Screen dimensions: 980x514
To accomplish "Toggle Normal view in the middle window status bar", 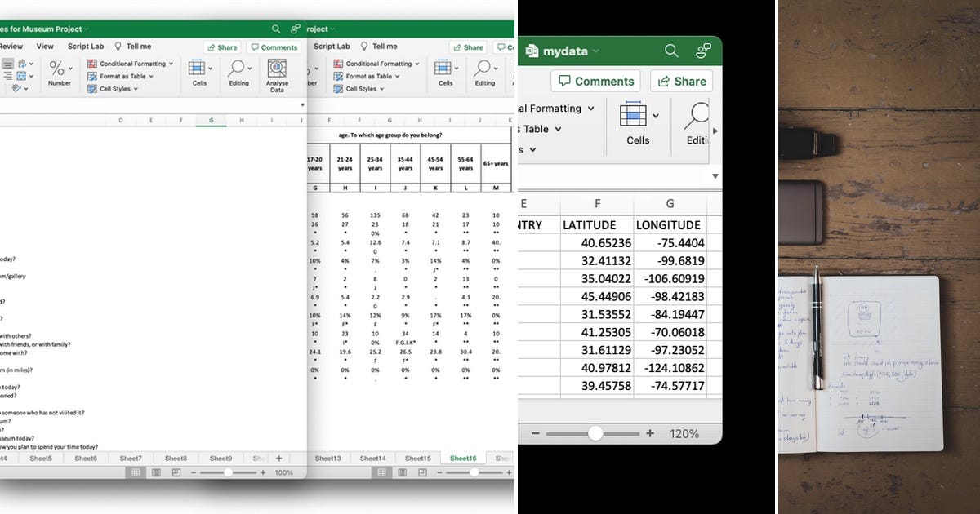I will [382, 472].
